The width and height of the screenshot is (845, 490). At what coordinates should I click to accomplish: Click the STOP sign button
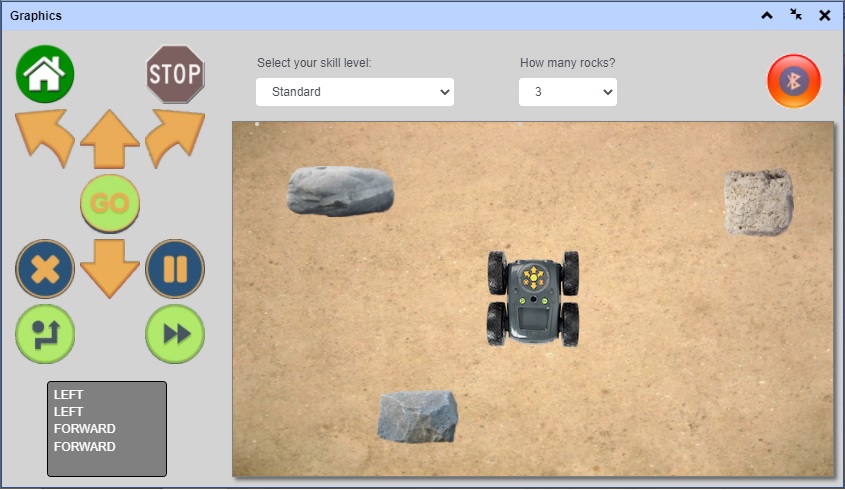[x=175, y=74]
